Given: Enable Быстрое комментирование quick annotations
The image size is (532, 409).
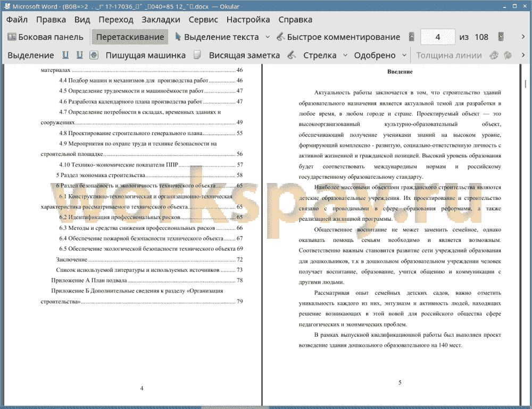Looking at the screenshot, I should (x=338, y=37).
